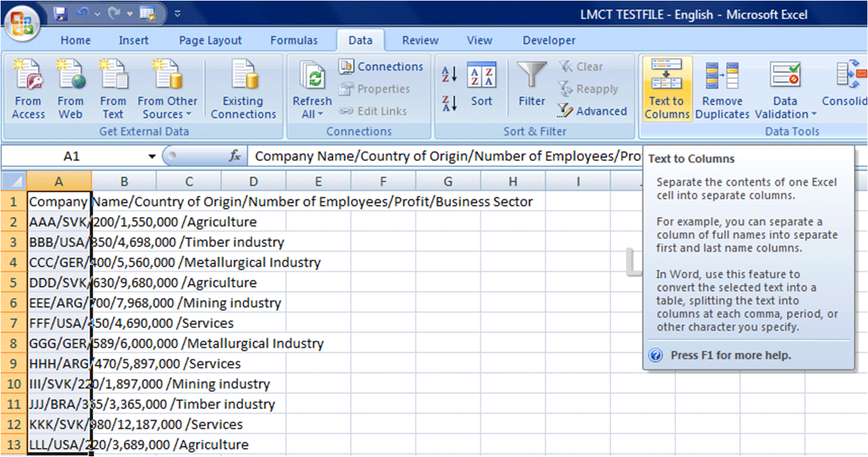This screenshot has height=457, width=868.
Task: Click the Undo arrow icon
Action: tap(82, 13)
